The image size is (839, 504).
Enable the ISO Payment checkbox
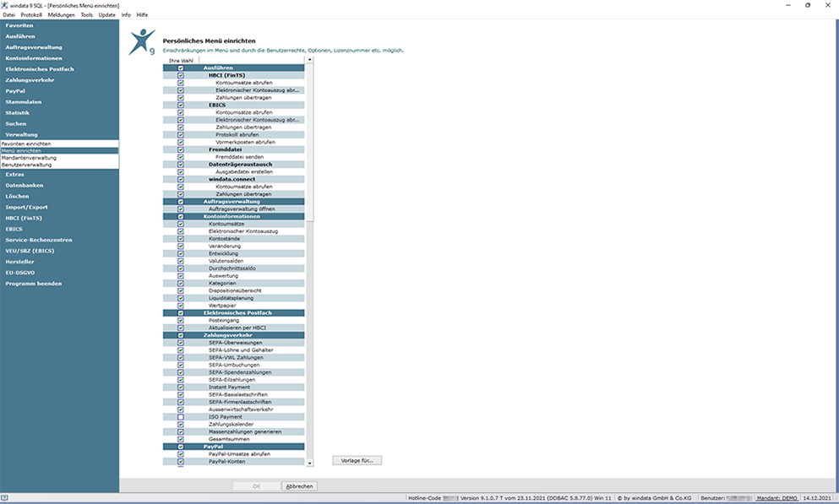[x=180, y=417]
